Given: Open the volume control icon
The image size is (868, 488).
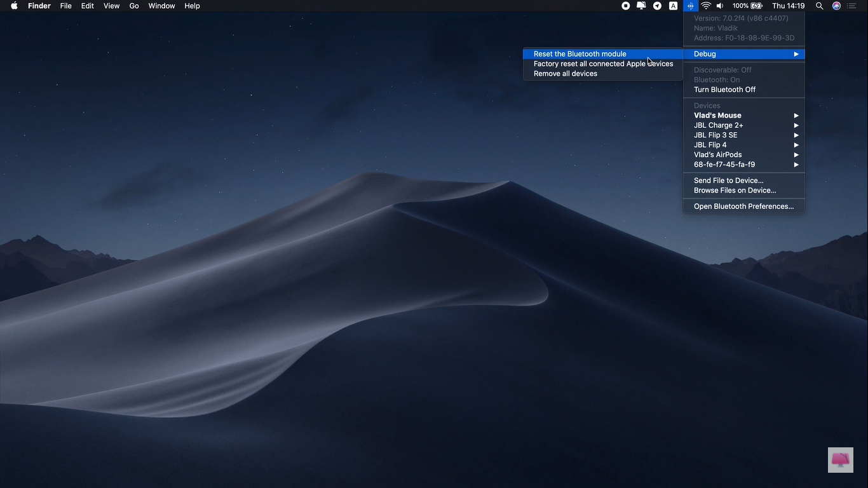Looking at the screenshot, I should coord(720,6).
